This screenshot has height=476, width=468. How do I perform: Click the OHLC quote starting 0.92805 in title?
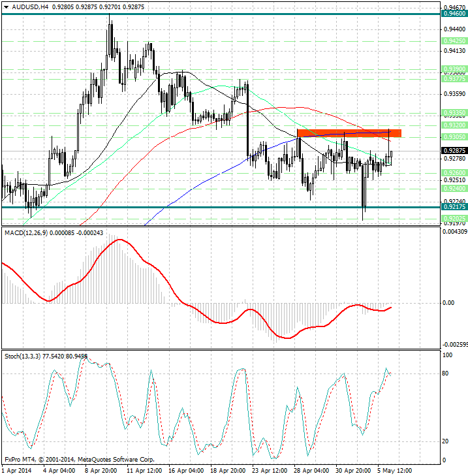click(98, 7)
